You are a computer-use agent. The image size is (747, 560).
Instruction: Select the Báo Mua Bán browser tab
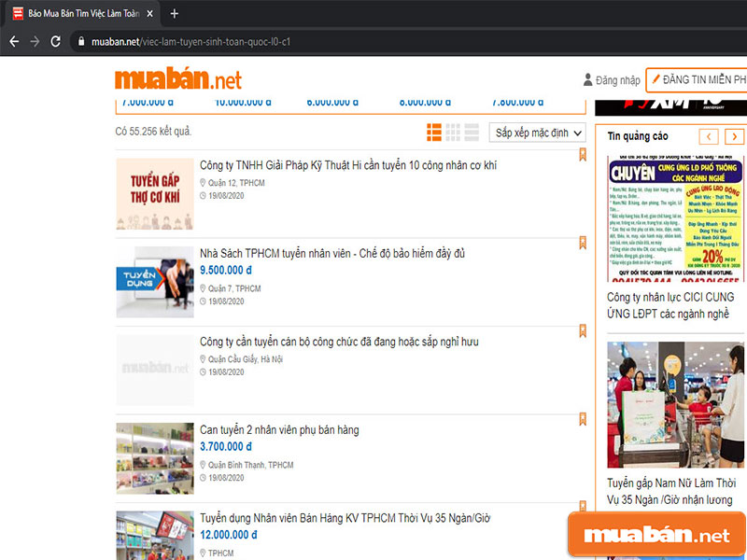tap(83, 14)
